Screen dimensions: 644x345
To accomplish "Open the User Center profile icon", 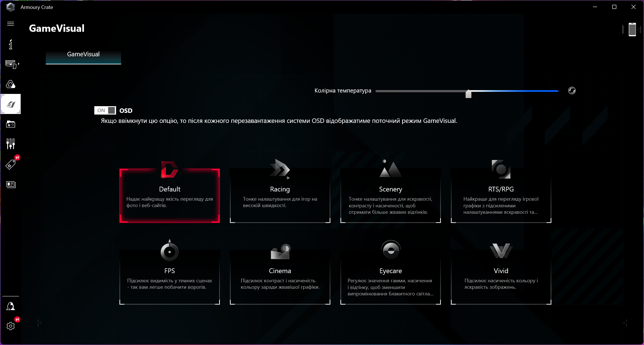I will 11,306.
